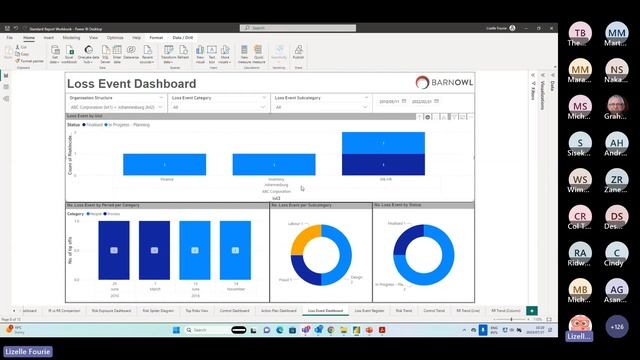This screenshot has height=360, width=640.
Task: Switch to Report view in left sidebar
Action: (x=6, y=76)
